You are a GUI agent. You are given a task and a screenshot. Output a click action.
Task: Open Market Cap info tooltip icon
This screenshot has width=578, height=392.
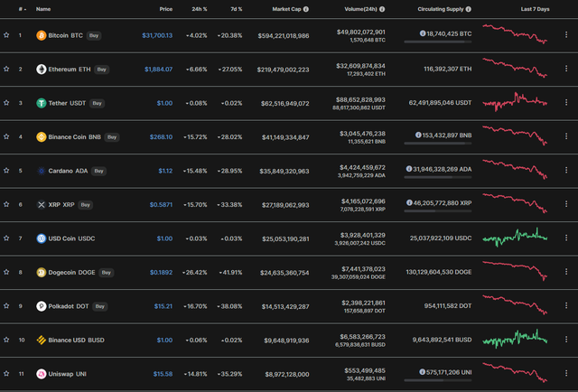[x=306, y=9]
